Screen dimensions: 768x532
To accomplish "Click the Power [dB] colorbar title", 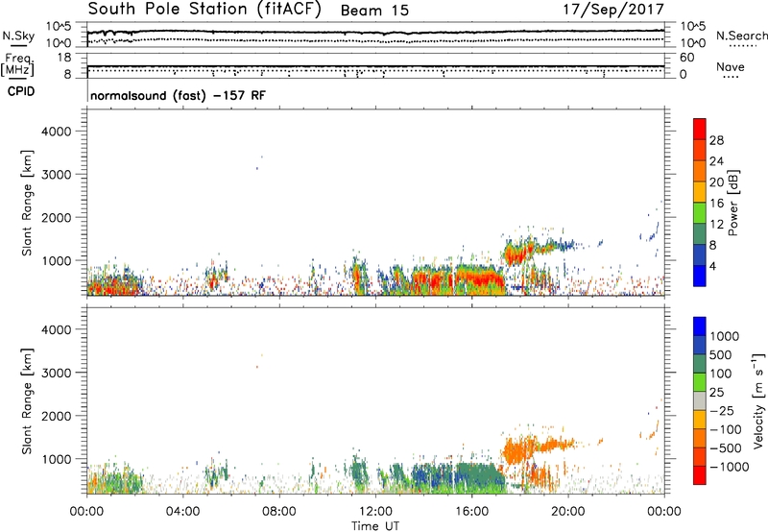I will pyautogui.click(x=733, y=203).
